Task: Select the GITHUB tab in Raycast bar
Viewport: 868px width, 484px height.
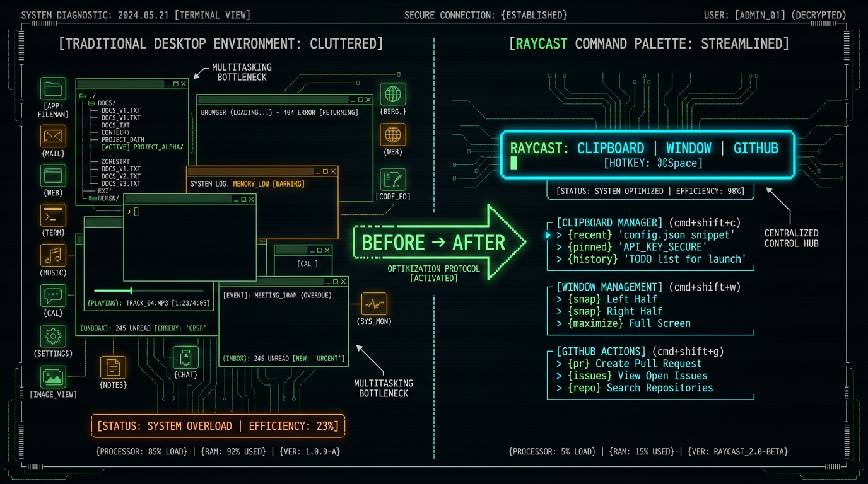Action: pos(756,148)
